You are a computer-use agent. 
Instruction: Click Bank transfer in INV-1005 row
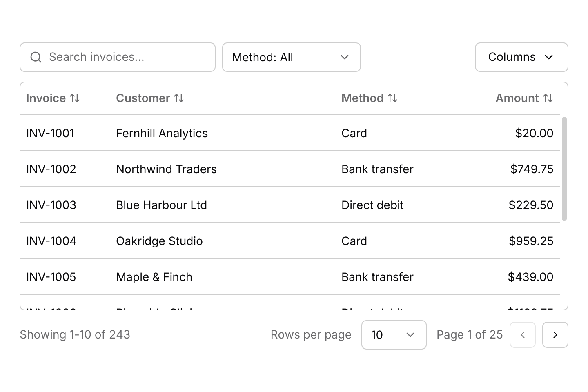point(377,277)
